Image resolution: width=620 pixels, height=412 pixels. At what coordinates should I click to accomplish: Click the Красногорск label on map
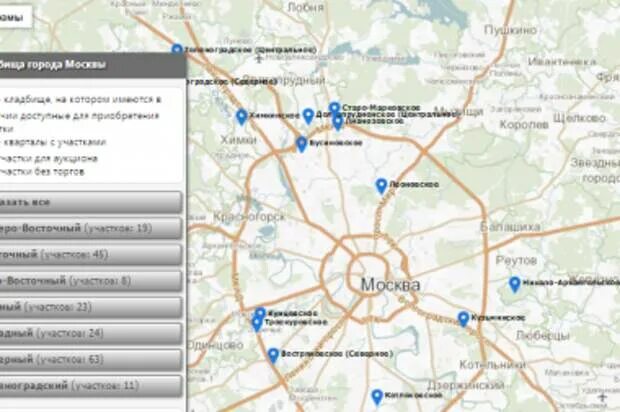pyautogui.click(x=249, y=217)
